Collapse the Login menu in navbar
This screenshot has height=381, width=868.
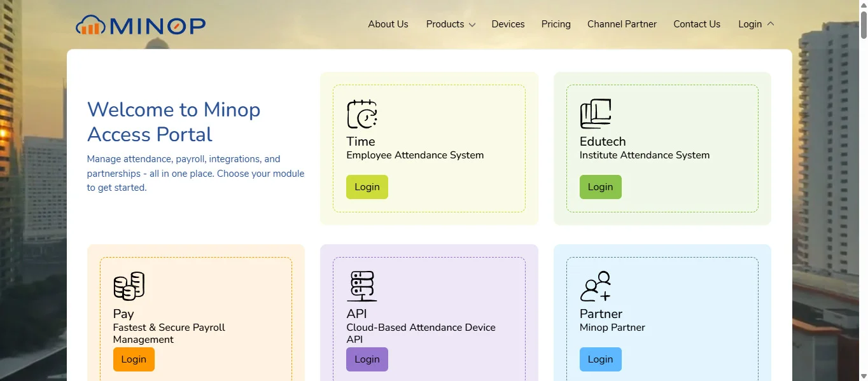coord(756,24)
